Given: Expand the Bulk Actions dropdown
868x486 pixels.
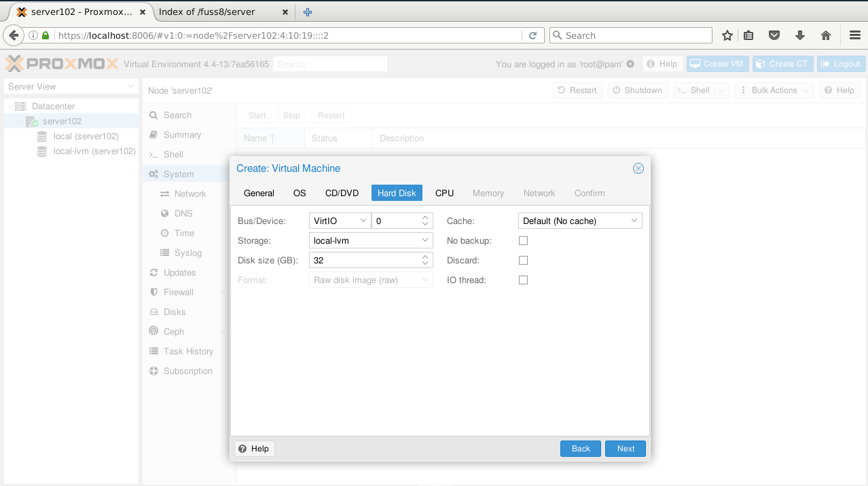Looking at the screenshot, I should (774, 90).
